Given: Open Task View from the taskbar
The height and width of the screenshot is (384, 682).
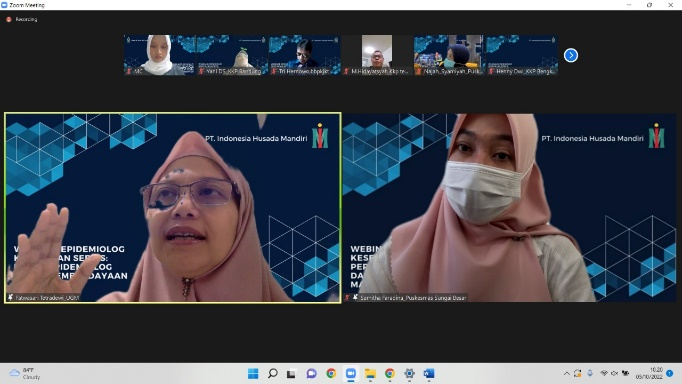Looking at the screenshot, I should click(291, 373).
